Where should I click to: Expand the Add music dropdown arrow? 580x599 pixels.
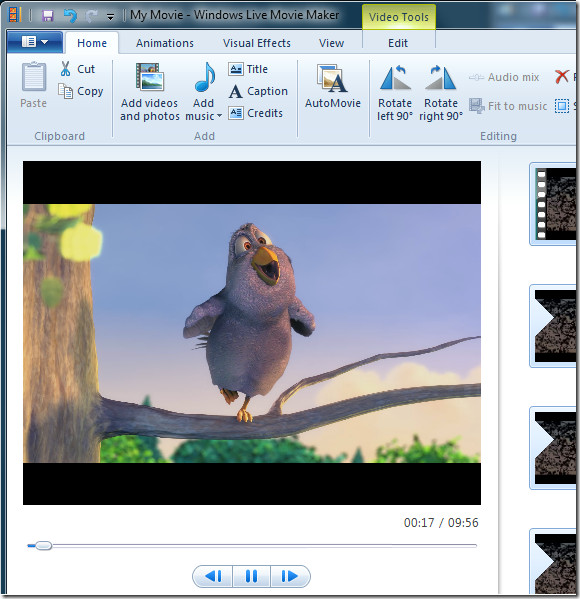click(x=219, y=116)
